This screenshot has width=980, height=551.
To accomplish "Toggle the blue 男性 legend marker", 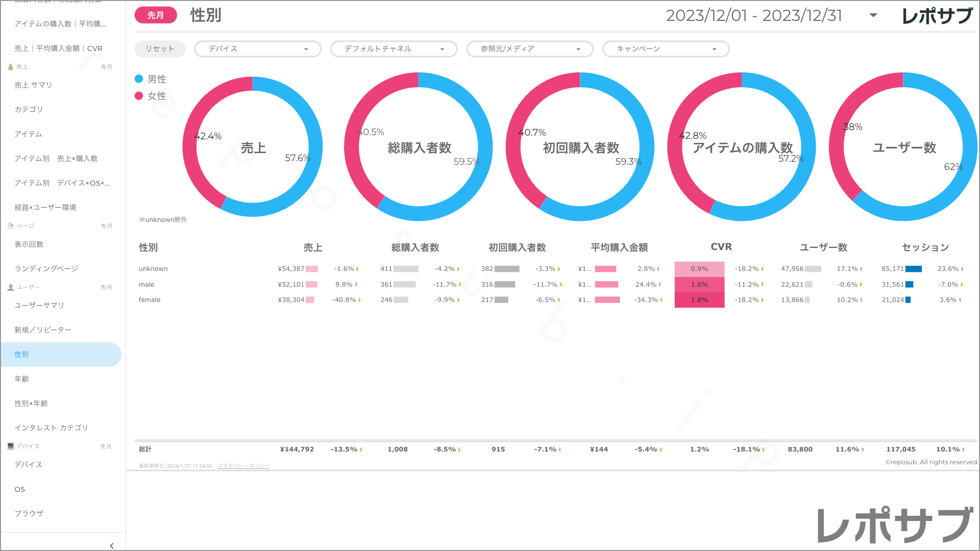I will pyautogui.click(x=139, y=79).
